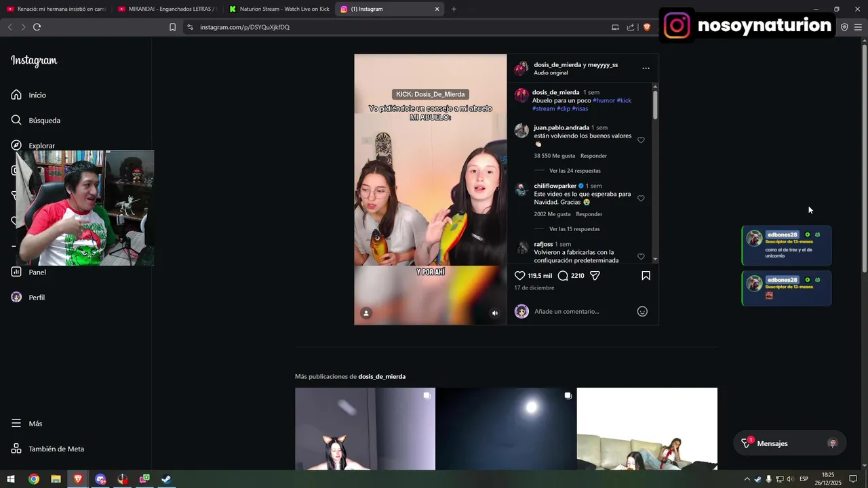The height and width of the screenshot is (488, 868).
Task: Save post with bookmark icon
Action: click(646, 276)
